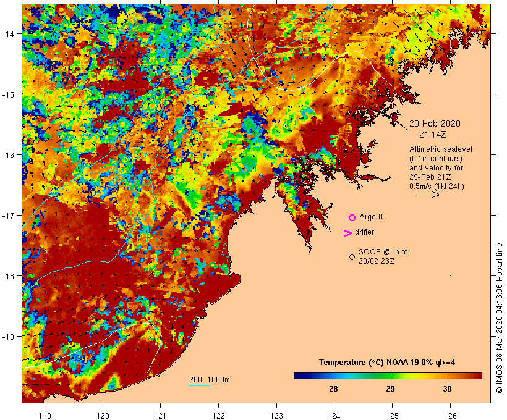This screenshot has height=420, width=507.
Task: Click the longitude label '125'
Action: pos(393,416)
